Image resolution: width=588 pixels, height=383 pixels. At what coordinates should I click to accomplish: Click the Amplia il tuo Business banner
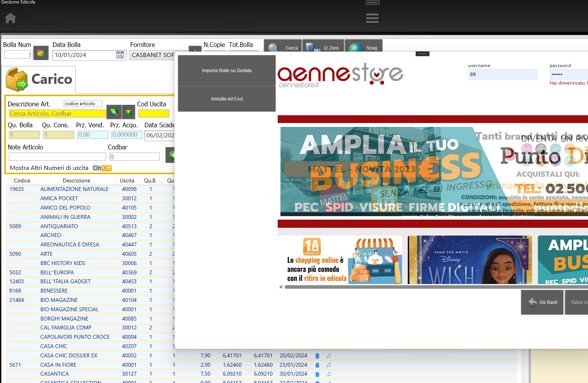pos(563,260)
